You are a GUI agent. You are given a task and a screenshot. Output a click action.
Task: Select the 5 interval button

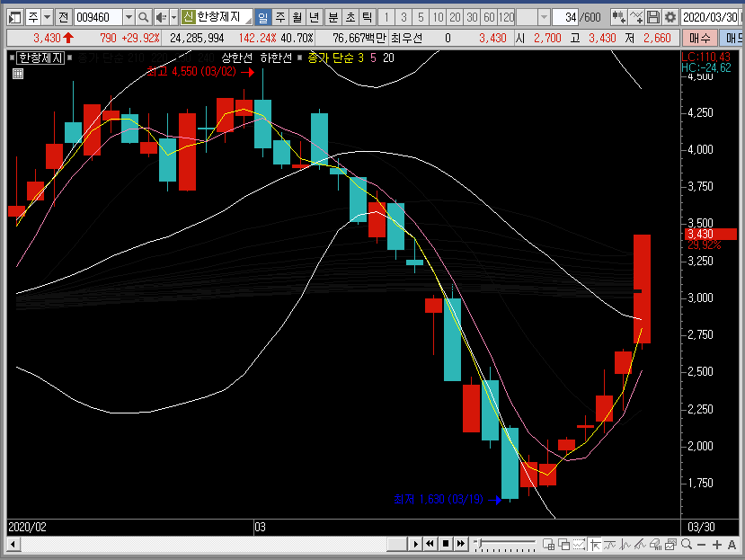pyautogui.click(x=421, y=18)
